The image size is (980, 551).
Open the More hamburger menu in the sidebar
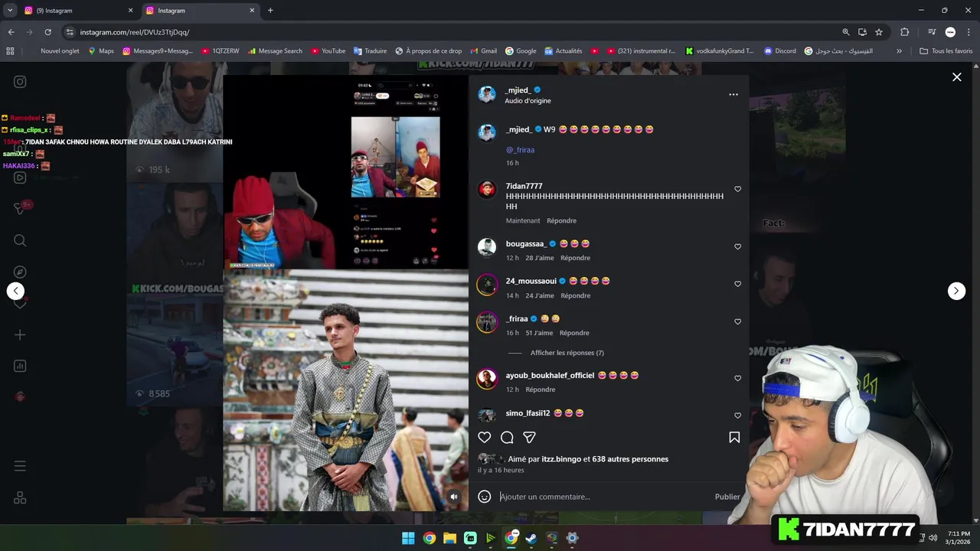[21, 466]
